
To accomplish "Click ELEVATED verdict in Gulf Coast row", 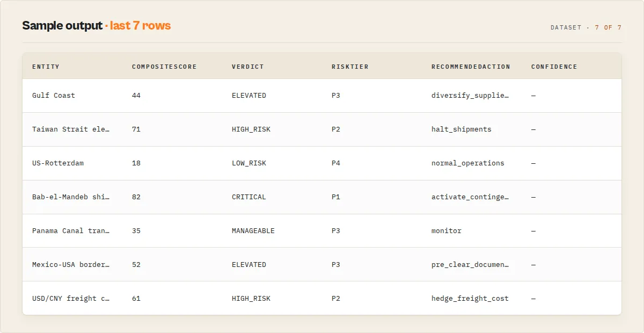I will point(249,96).
